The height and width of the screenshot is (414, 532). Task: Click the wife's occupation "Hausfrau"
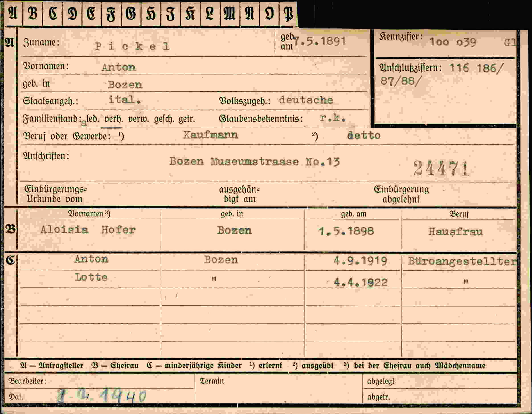pos(456,232)
